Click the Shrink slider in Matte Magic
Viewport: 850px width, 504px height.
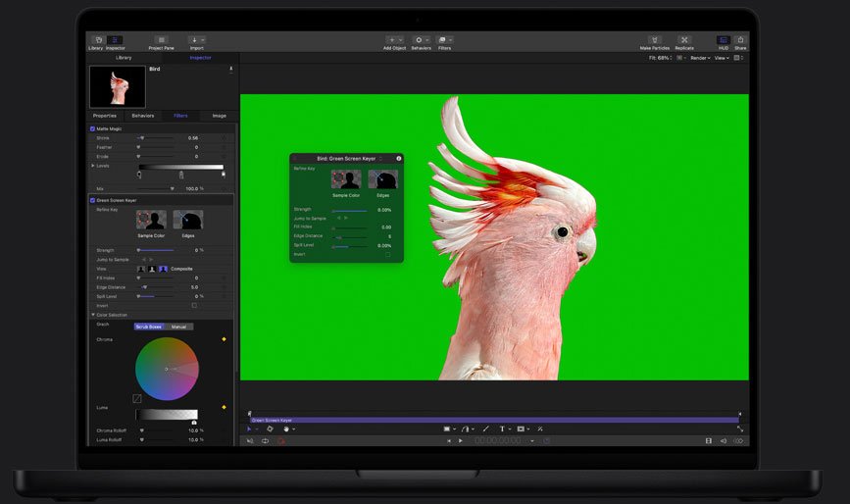[156, 138]
